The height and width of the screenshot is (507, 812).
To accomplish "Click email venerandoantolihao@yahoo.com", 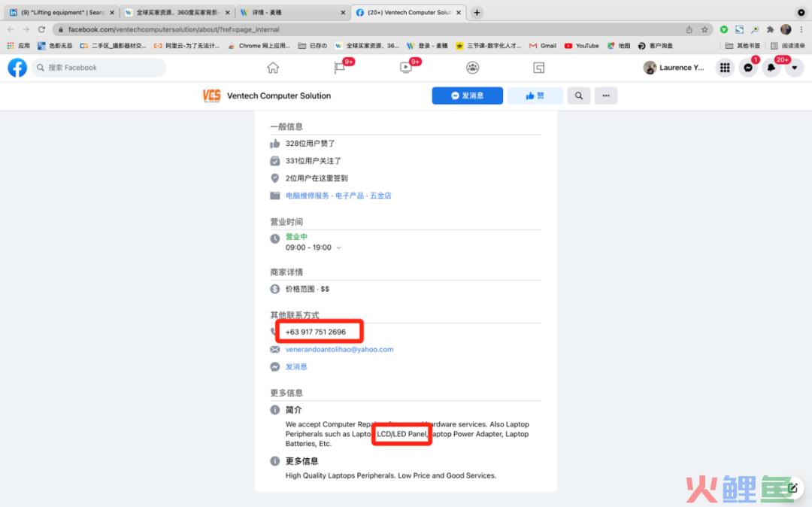I will [x=339, y=350].
